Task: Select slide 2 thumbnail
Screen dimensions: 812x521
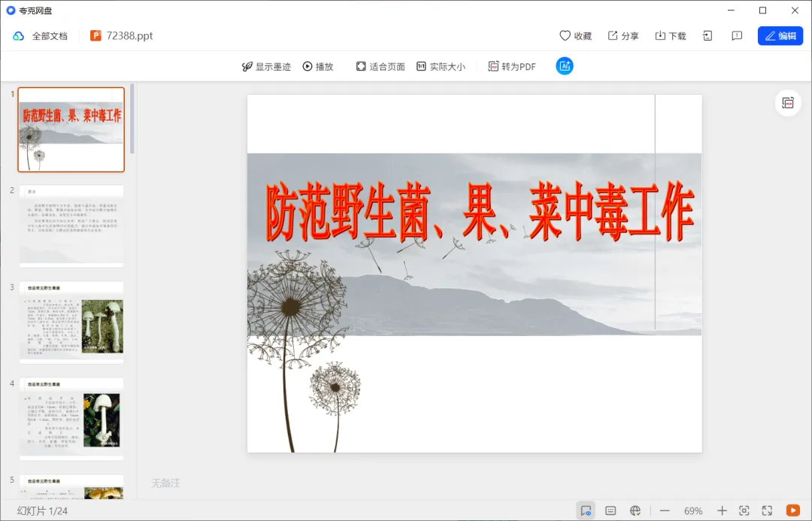Action: click(71, 226)
